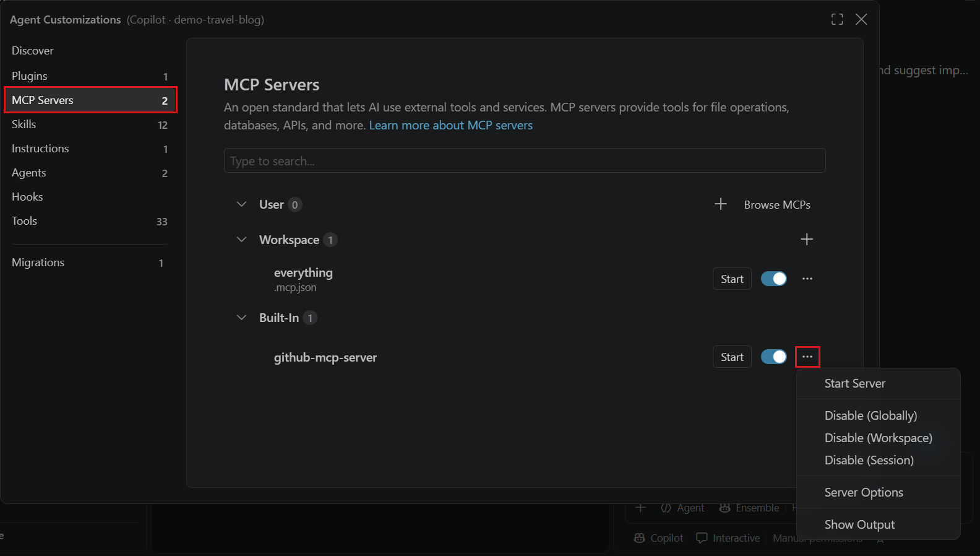The width and height of the screenshot is (980, 556).
Task: Toggle the everything server switch off
Action: 774,279
